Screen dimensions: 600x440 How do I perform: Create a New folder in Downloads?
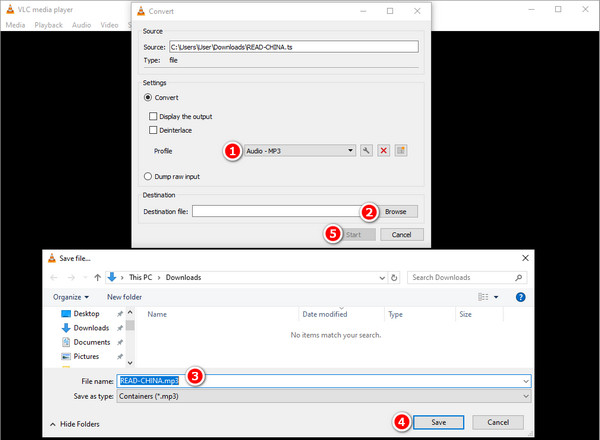pos(124,297)
